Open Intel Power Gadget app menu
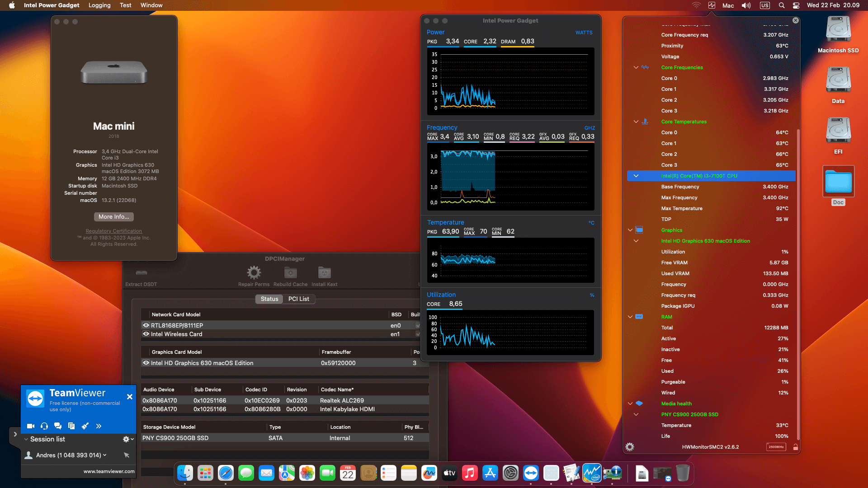 52,5
